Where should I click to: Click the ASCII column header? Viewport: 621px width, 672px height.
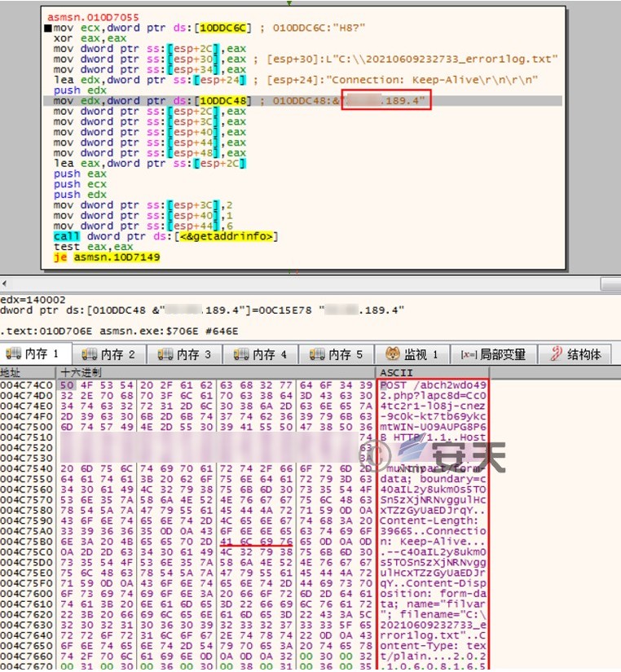pyautogui.click(x=432, y=372)
